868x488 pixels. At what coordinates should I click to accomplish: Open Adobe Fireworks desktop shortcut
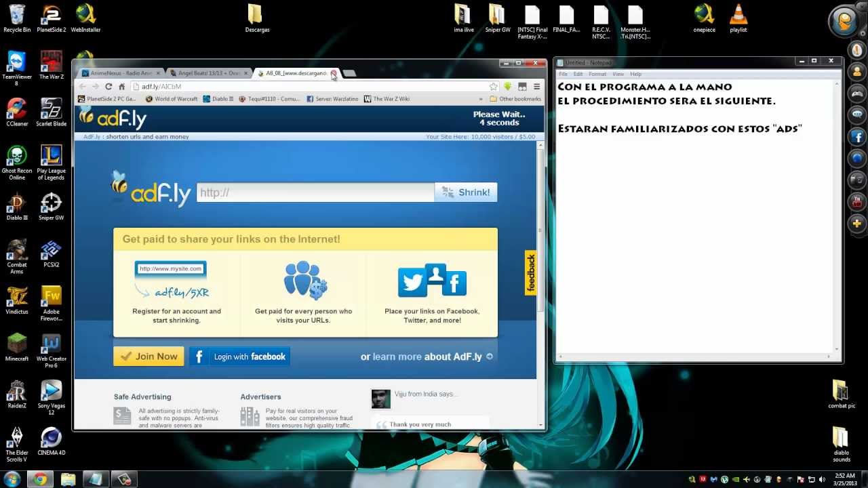[51, 303]
